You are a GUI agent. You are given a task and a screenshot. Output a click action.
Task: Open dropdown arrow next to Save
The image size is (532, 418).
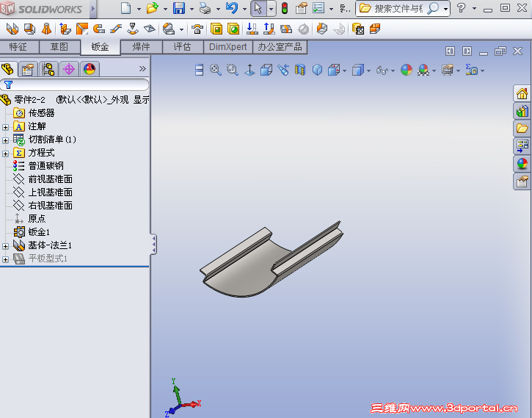click(192, 9)
